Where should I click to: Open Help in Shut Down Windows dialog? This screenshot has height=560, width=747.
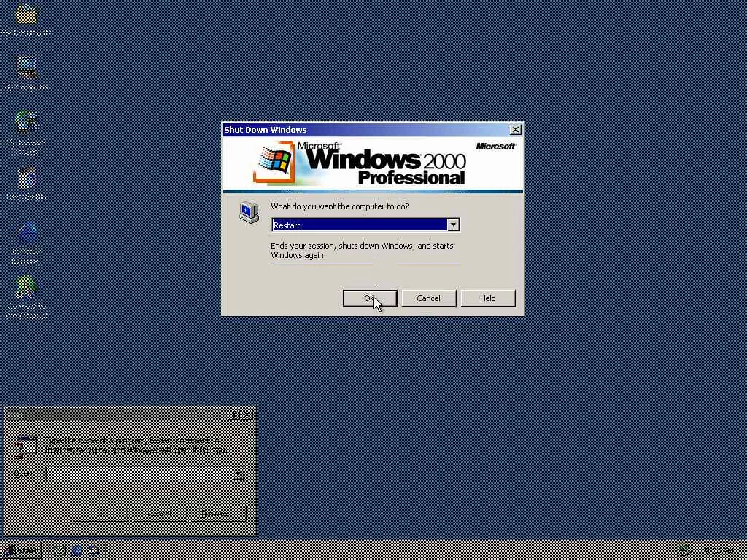488,298
